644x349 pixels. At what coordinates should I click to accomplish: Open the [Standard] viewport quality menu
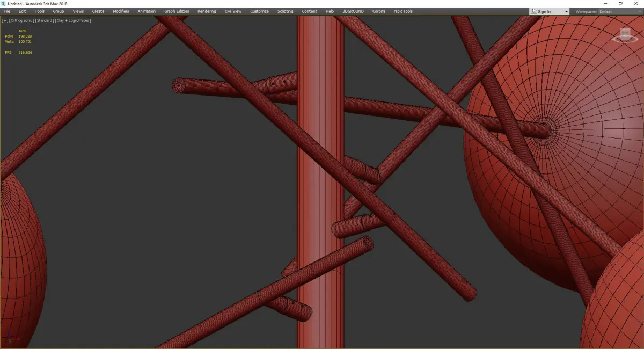coord(44,20)
